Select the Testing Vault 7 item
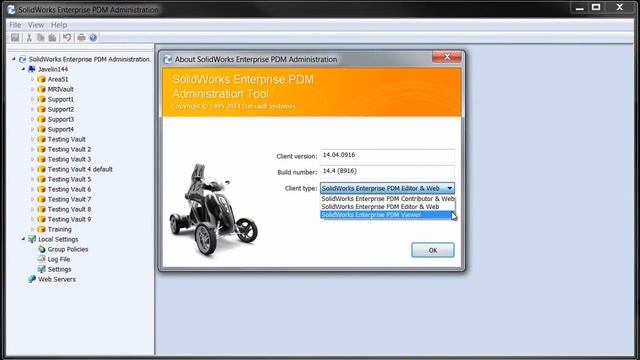This screenshot has height=360, width=640. click(x=69, y=199)
